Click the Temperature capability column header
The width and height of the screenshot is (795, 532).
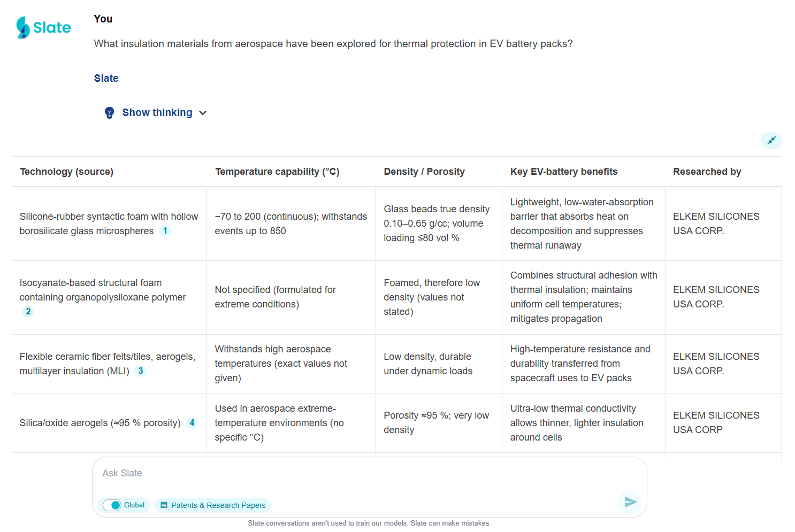(277, 172)
